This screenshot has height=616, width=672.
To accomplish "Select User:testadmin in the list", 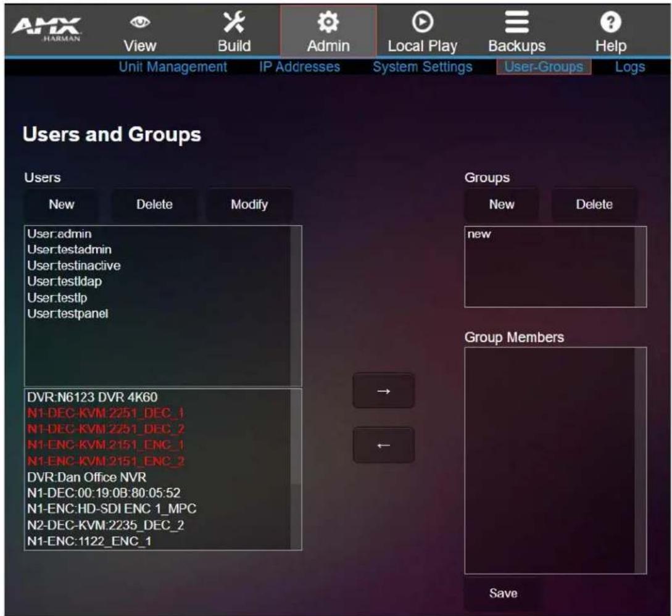I will pos(158,249).
